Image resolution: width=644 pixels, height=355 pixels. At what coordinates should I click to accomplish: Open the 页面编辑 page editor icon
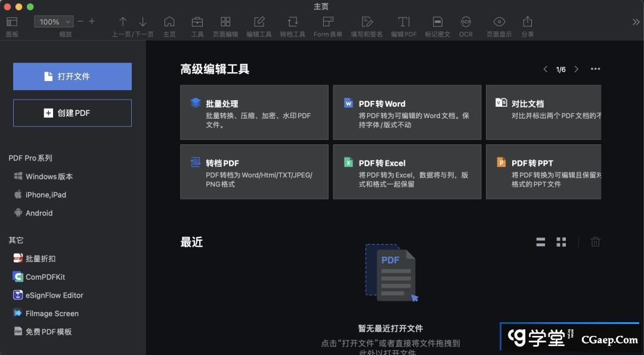pyautogui.click(x=225, y=22)
